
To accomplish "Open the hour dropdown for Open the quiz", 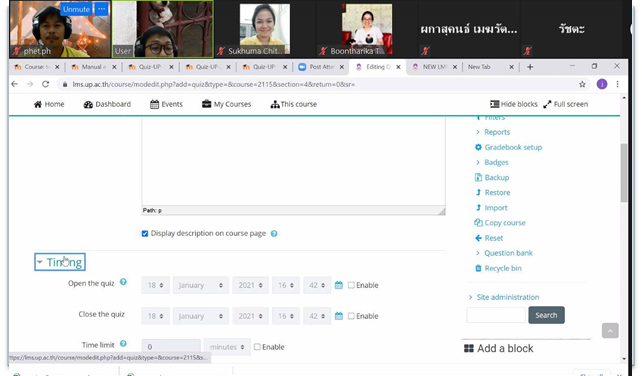I will (286, 285).
